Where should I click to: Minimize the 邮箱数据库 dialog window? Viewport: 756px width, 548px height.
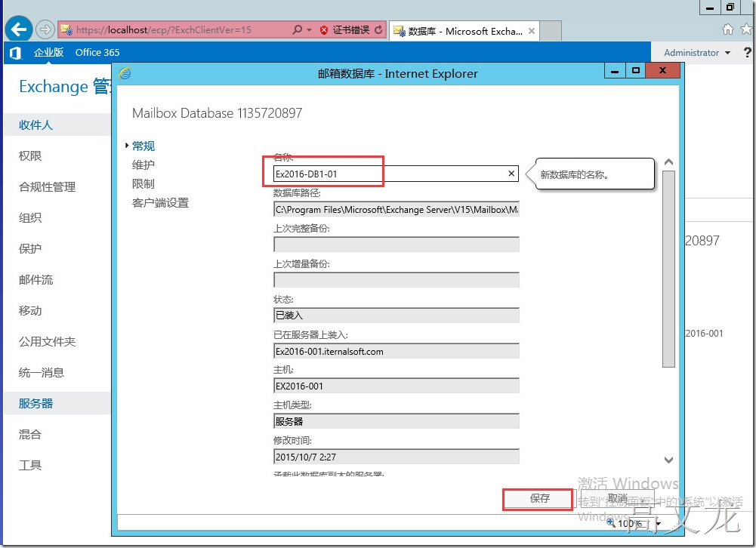coord(615,71)
